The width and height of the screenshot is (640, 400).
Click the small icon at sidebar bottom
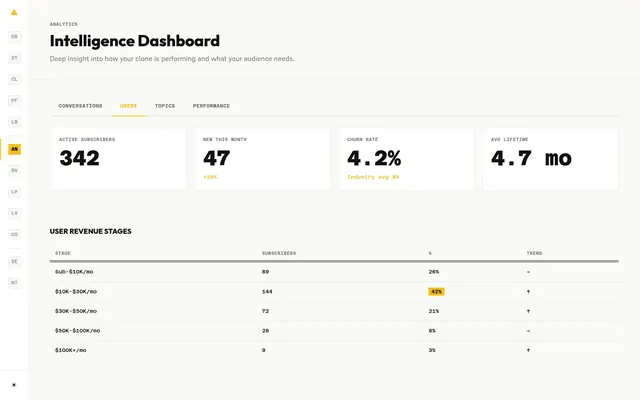click(14, 385)
